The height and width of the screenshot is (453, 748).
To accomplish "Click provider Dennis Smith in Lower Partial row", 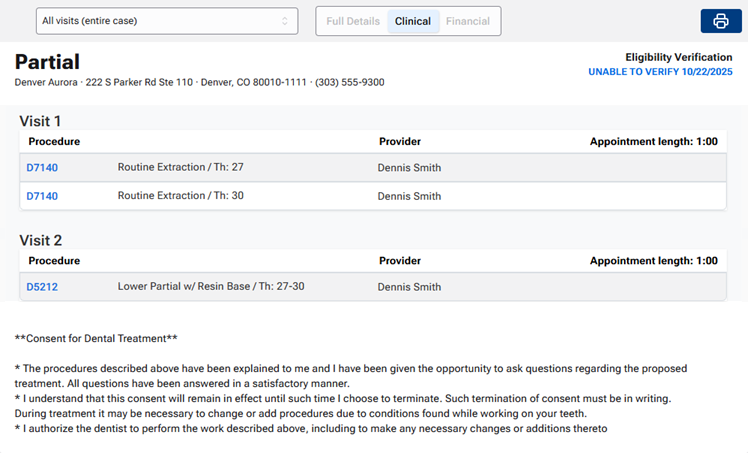I will coord(409,287).
